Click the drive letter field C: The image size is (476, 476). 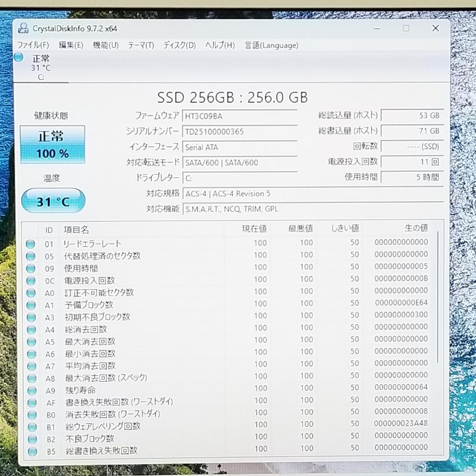pos(239,178)
